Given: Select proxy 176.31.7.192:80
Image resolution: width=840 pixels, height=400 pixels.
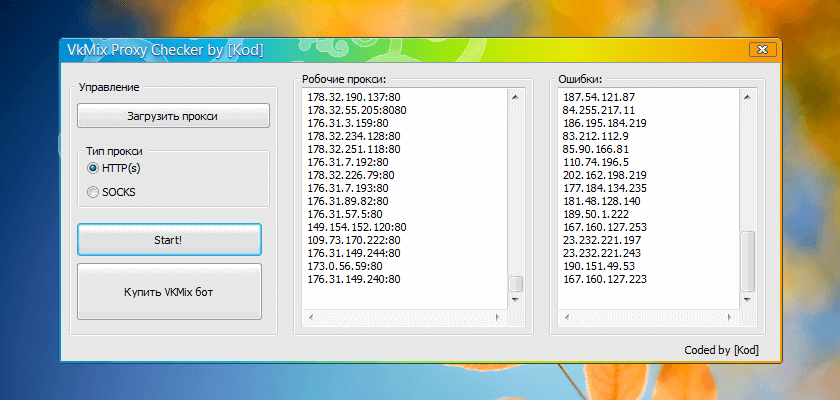Looking at the screenshot, I should (348, 162).
